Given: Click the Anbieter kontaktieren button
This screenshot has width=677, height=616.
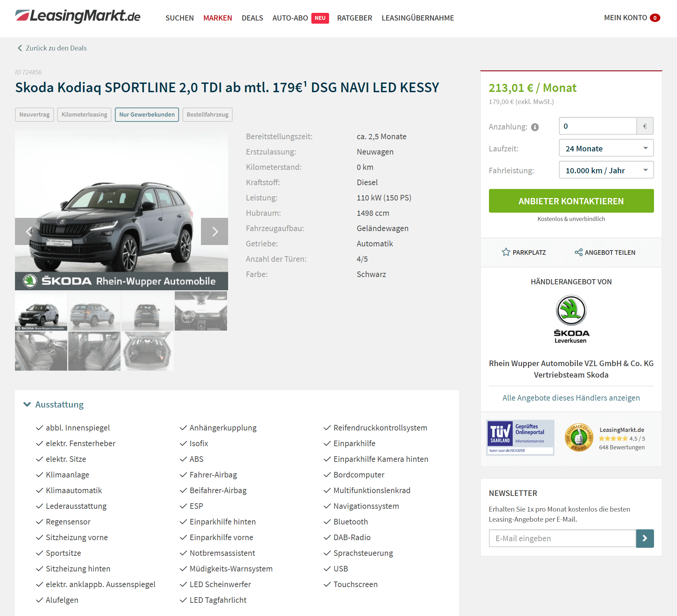Looking at the screenshot, I should (x=571, y=201).
